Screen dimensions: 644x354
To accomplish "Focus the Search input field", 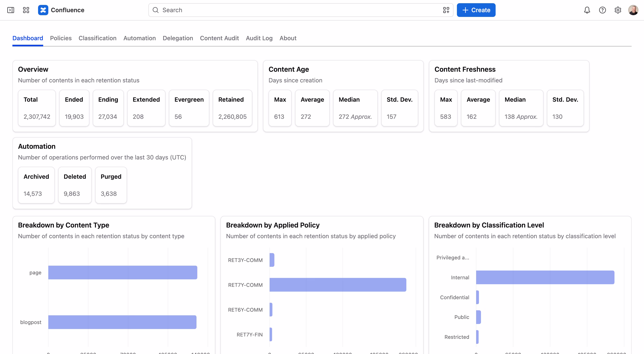I will (301, 10).
